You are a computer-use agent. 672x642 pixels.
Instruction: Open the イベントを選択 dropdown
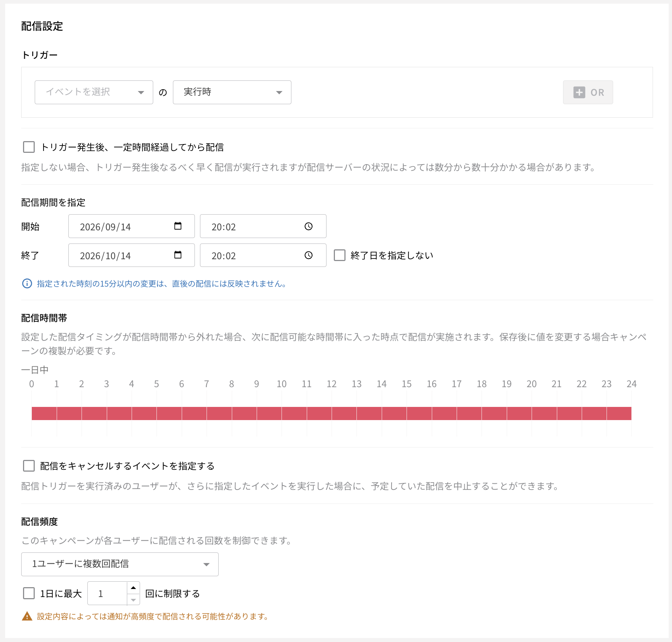(x=94, y=92)
